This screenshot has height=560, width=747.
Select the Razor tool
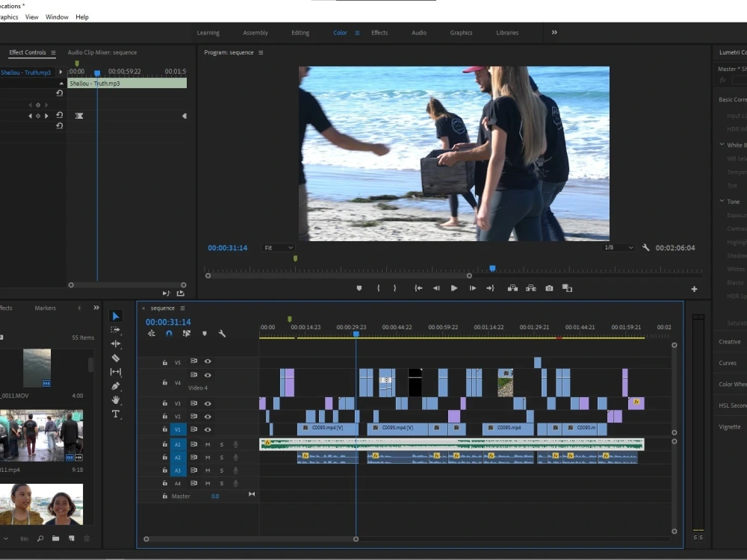tap(115, 358)
